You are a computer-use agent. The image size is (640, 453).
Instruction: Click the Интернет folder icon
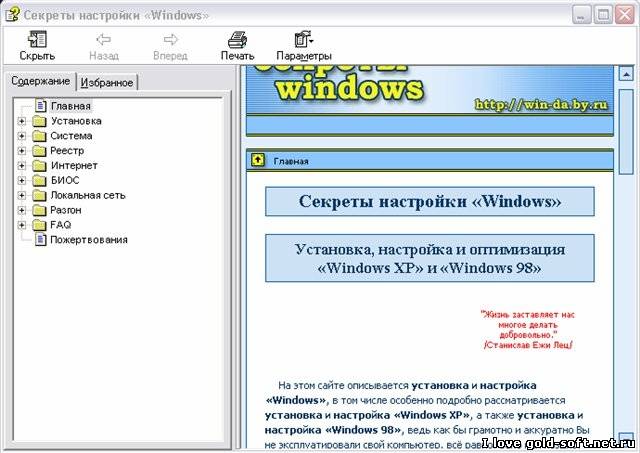pyautogui.click(x=39, y=166)
